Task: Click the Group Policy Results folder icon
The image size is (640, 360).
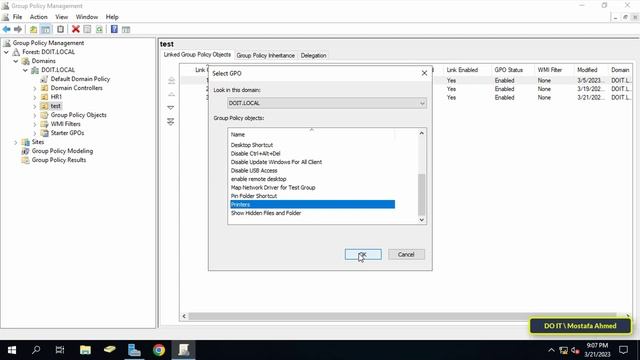Action: (25, 160)
